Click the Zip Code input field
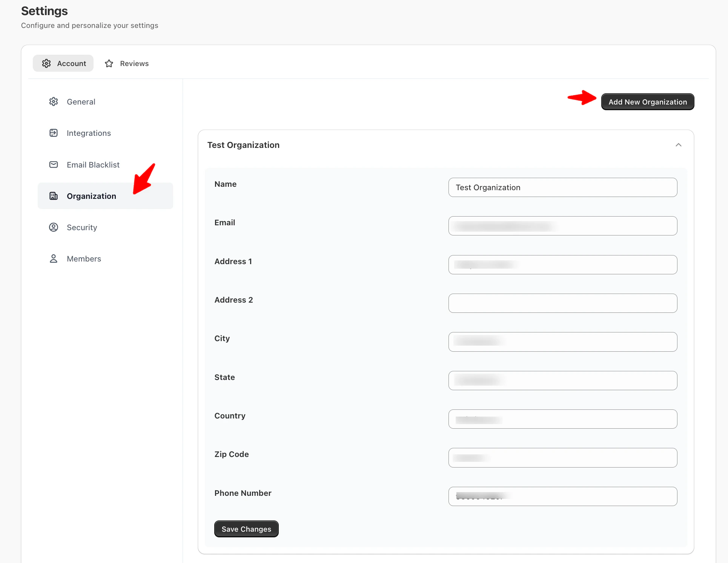Image resolution: width=728 pixels, height=563 pixels. click(562, 458)
